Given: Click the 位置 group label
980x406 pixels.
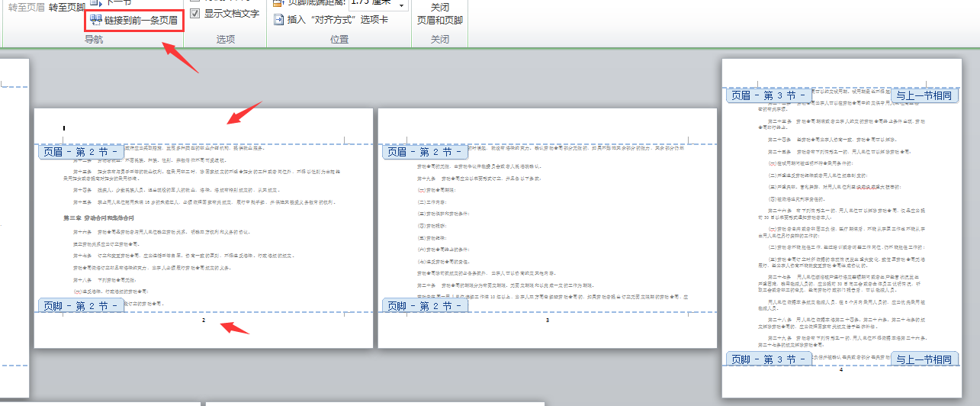Looking at the screenshot, I should [x=339, y=40].
